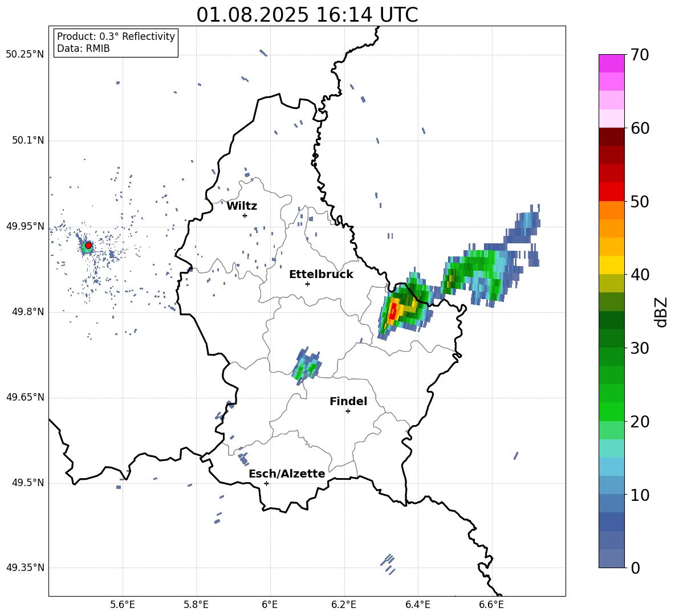Click the small blue-green echo above Findel
The width and height of the screenshot is (675, 616).
307,366
